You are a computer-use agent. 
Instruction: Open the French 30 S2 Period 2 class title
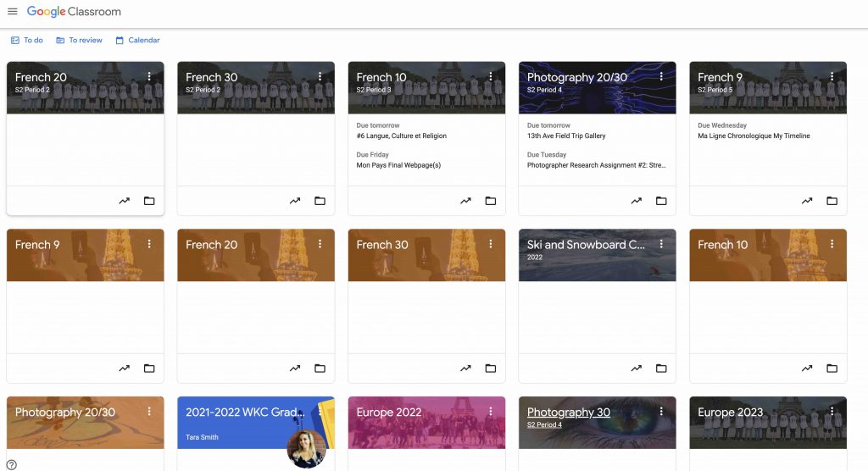pyautogui.click(x=211, y=77)
